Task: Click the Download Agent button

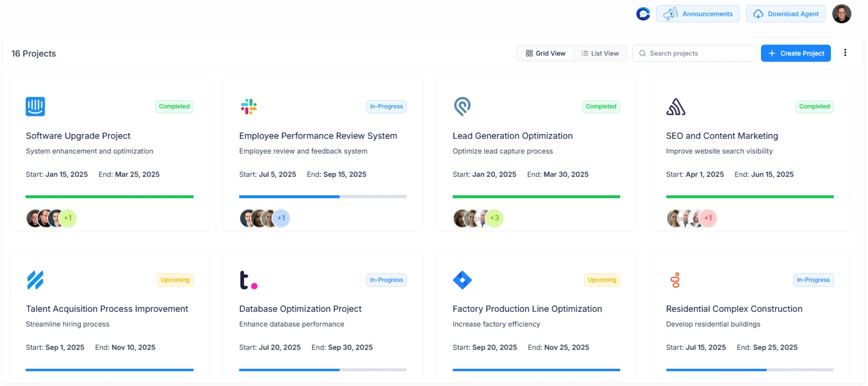Action: [786, 14]
